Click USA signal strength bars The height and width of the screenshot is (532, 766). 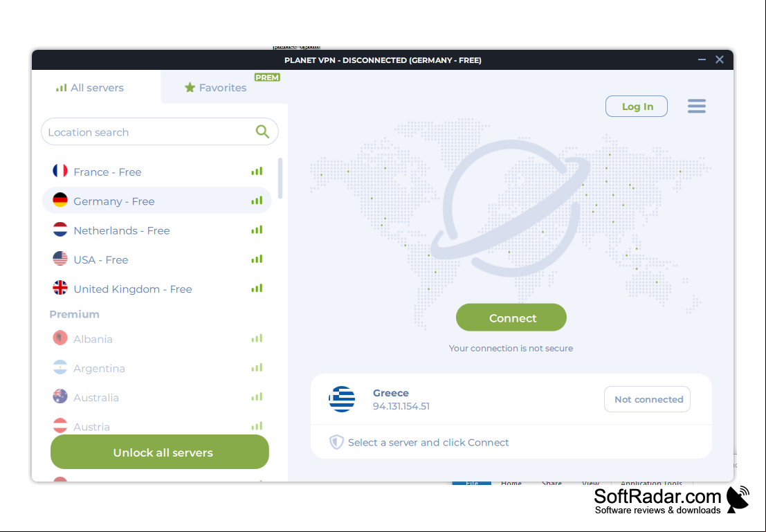(x=257, y=259)
